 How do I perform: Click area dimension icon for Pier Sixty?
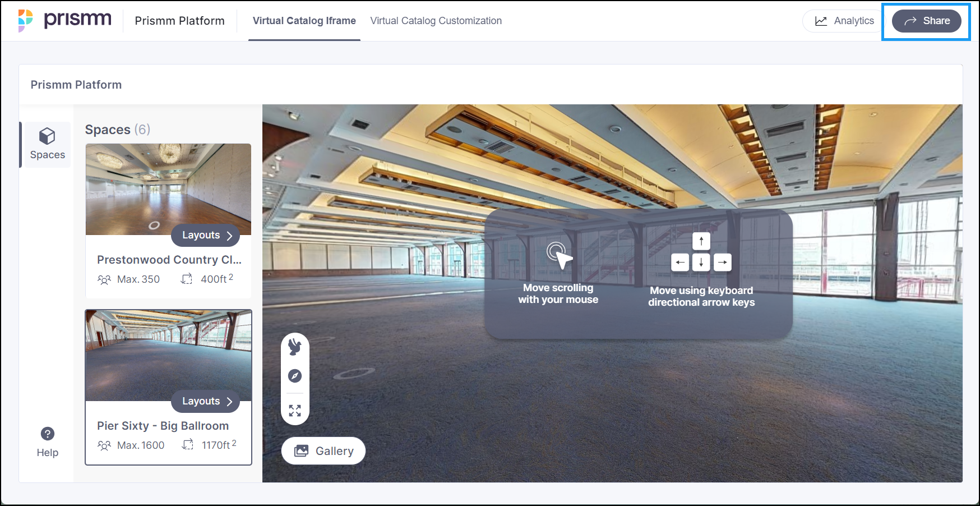coord(188,445)
